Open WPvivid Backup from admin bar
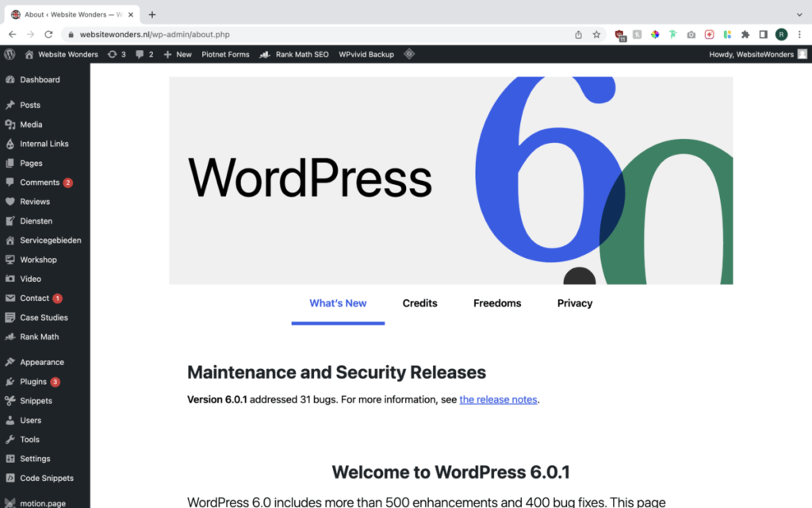Image resolution: width=812 pixels, height=508 pixels. [366, 54]
